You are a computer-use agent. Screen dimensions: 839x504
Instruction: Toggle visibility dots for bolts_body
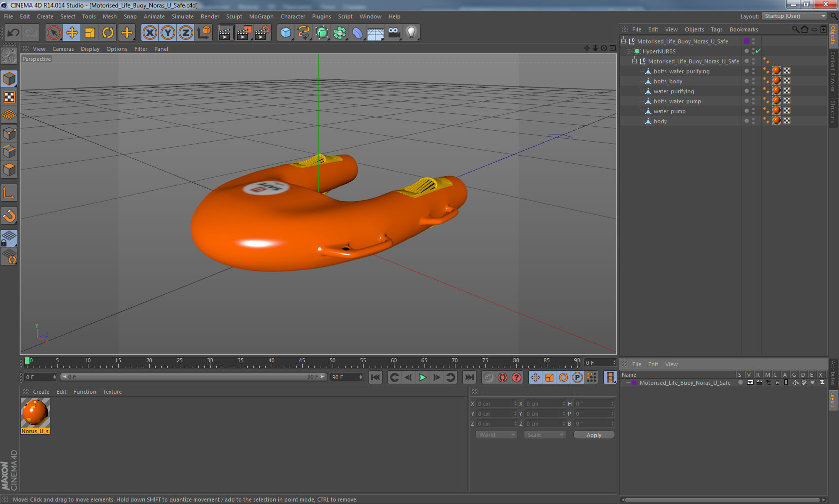753,81
